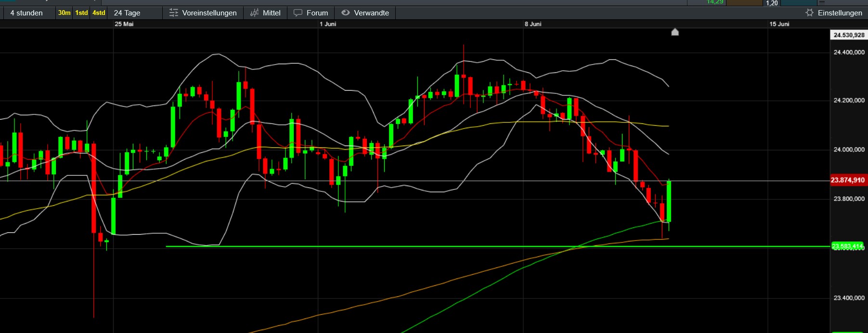The width and height of the screenshot is (868, 333).
Task: Select the 30m timeframe shortcut
Action: click(65, 13)
